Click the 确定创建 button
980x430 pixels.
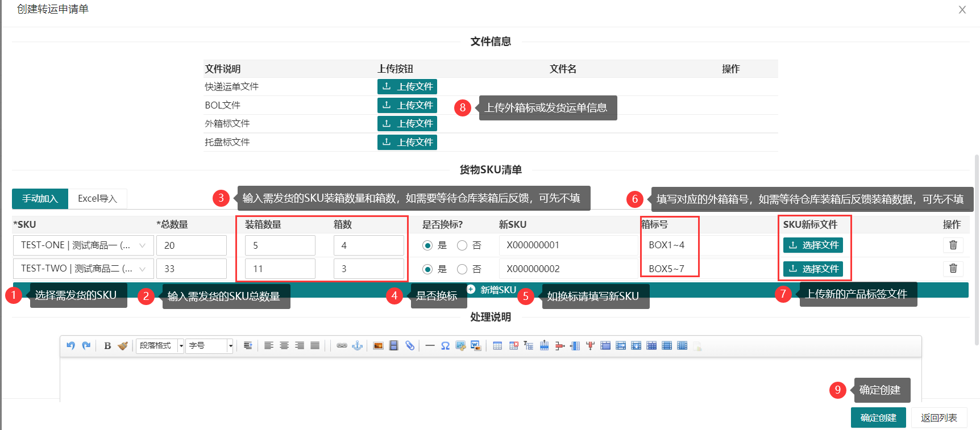(878, 418)
